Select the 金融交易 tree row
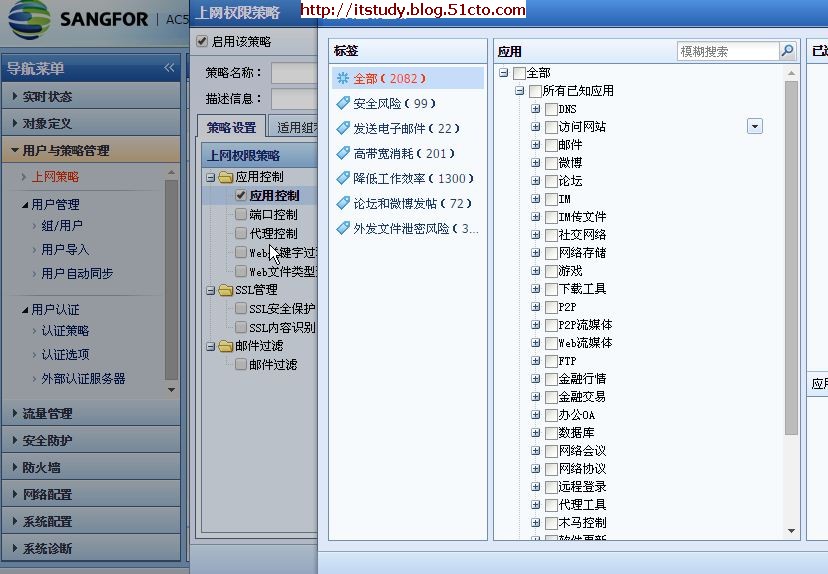The image size is (828, 574). 582,397
